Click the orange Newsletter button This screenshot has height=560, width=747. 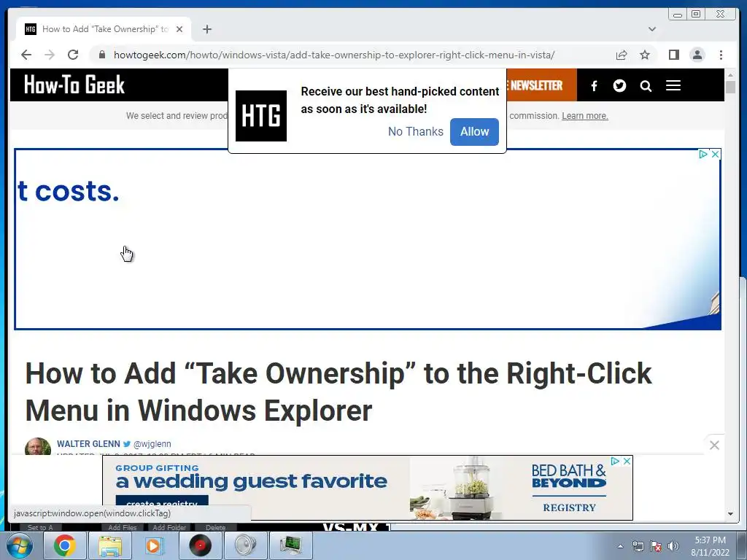[x=541, y=85]
